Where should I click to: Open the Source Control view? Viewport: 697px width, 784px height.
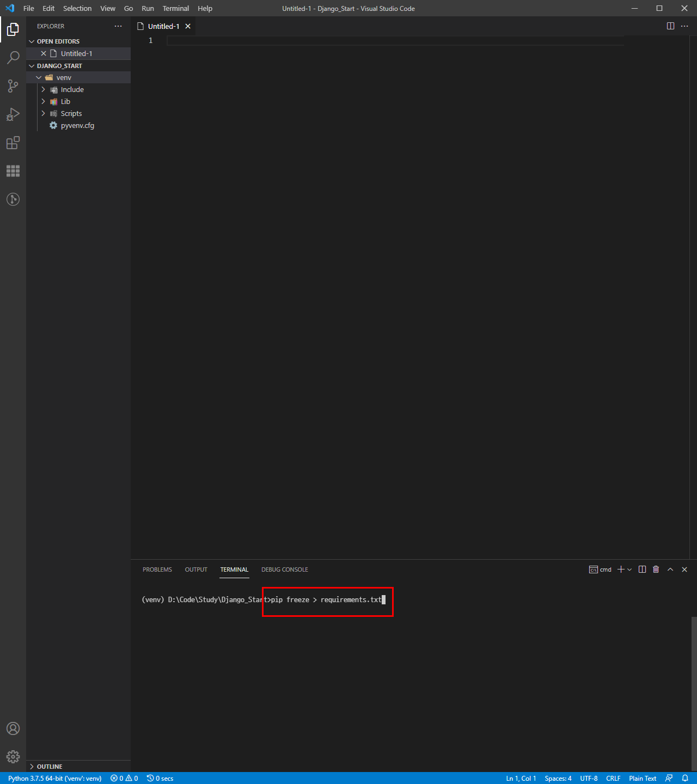point(13,86)
